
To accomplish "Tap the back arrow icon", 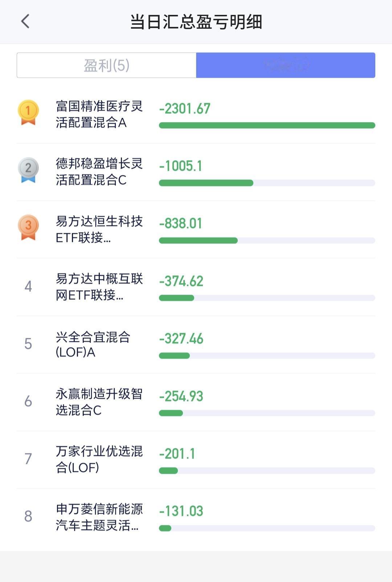I will 25,21.
